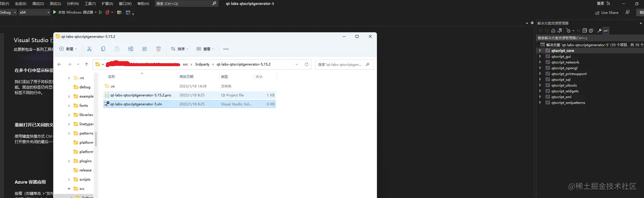The height and width of the screenshot is (198, 644).
Task: Click the hot reload flame icon
Action: pos(107,12)
